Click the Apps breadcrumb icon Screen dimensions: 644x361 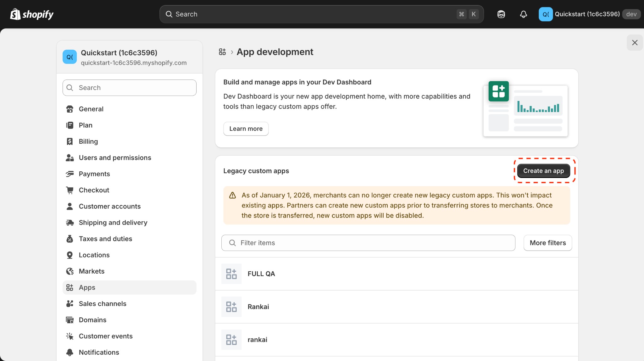[222, 52]
